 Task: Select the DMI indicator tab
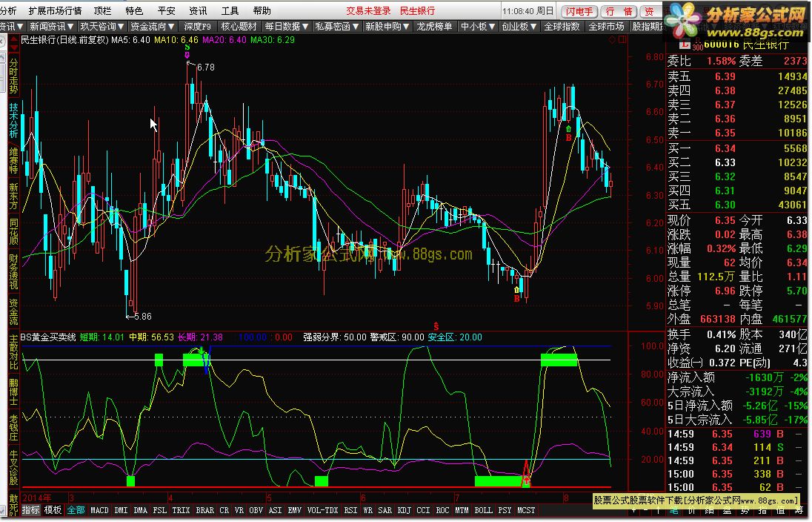(x=121, y=510)
